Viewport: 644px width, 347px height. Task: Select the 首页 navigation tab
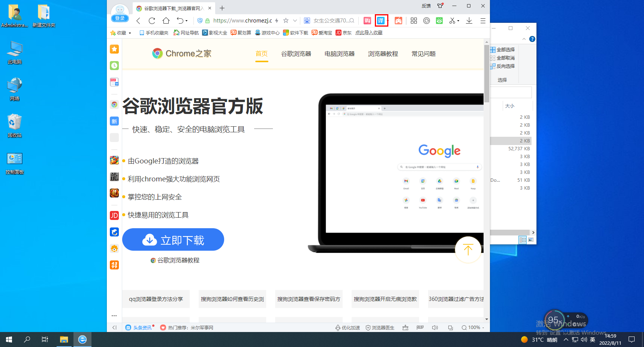tap(262, 54)
